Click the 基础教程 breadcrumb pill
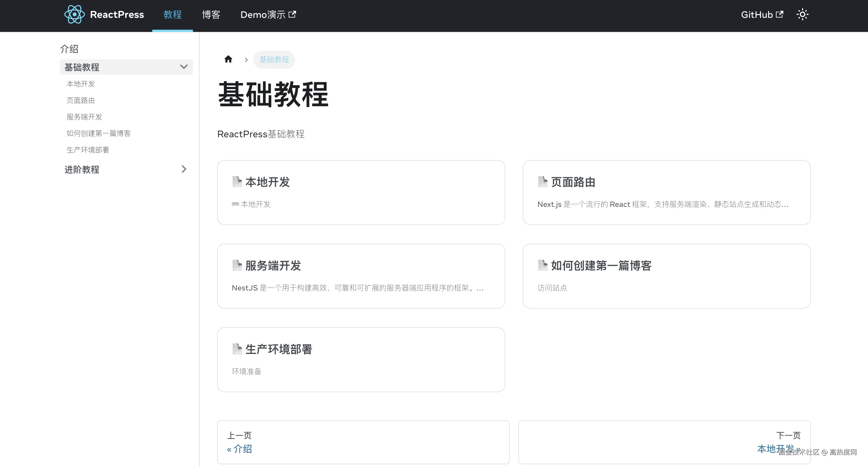The height and width of the screenshot is (467, 868). 274,60
